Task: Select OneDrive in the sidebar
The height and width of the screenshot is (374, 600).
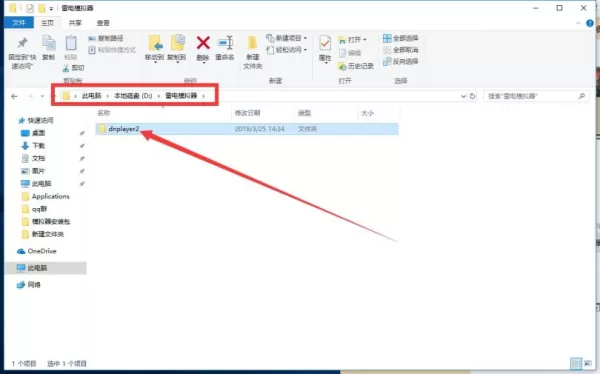Action: click(x=42, y=251)
